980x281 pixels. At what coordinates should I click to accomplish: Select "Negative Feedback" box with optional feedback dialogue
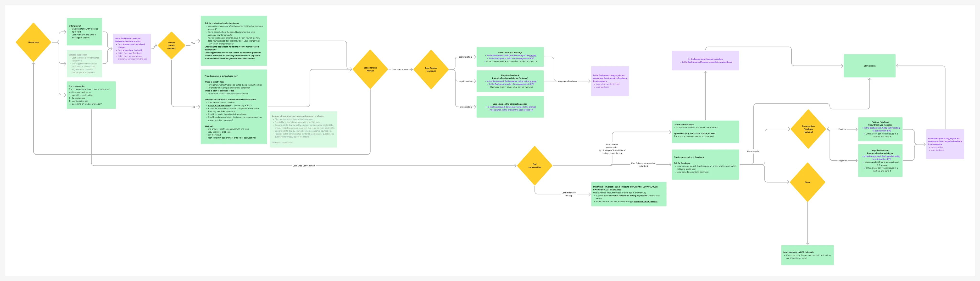coord(510,81)
